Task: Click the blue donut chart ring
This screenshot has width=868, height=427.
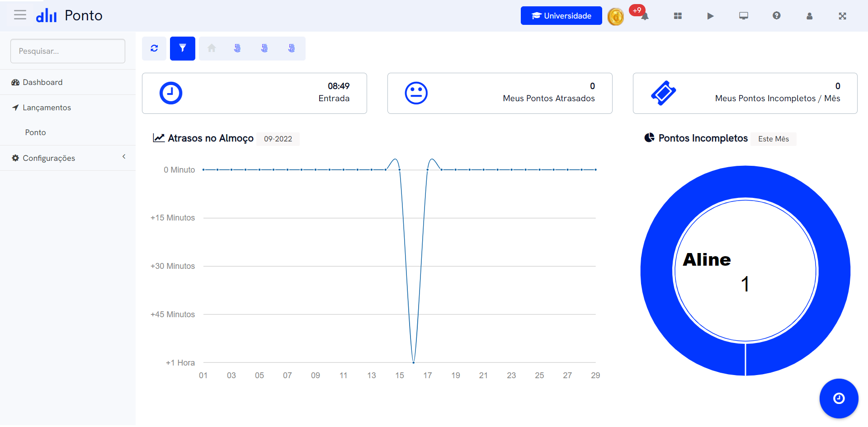Action: coord(656,271)
